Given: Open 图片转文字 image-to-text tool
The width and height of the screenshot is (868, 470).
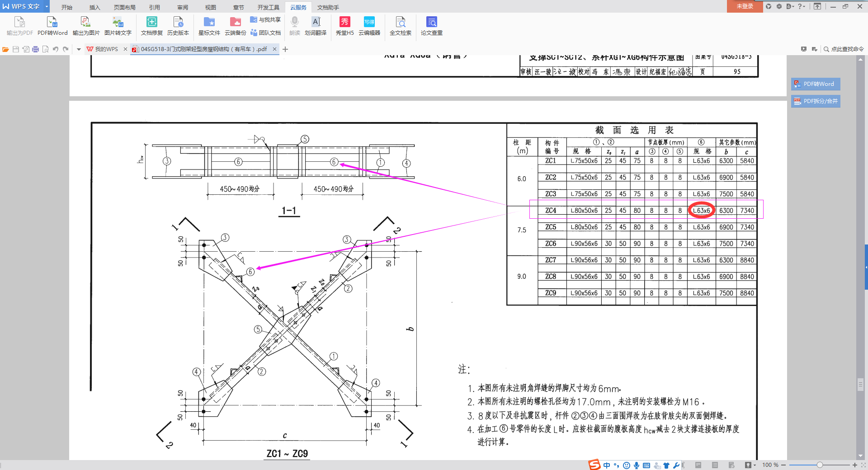Looking at the screenshot, I should click(118, 26).
